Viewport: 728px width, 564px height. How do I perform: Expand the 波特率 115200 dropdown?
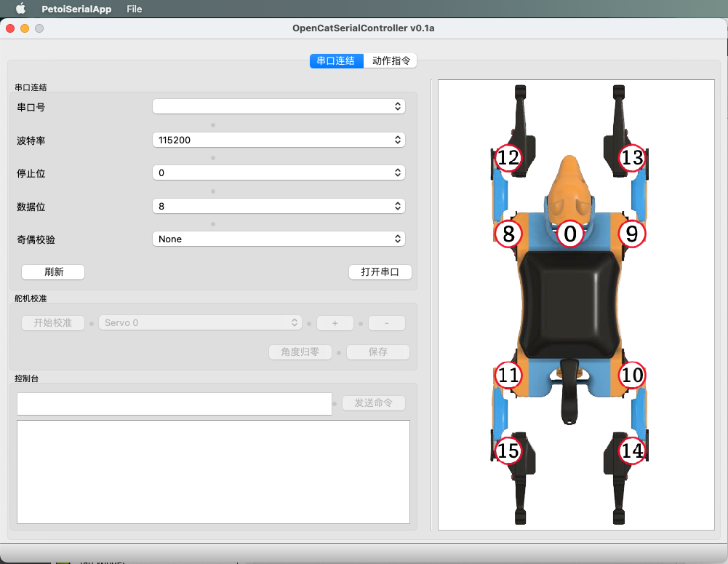[279, 140]
